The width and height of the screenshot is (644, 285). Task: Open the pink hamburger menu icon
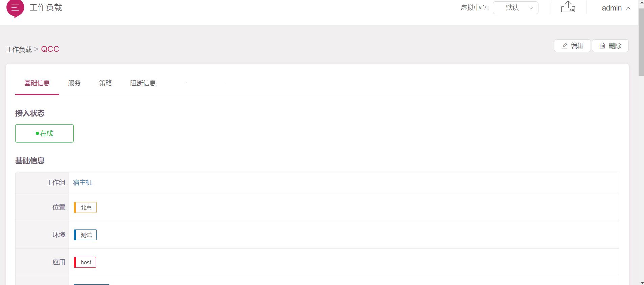pyautogui.click(x=15, y=8)
